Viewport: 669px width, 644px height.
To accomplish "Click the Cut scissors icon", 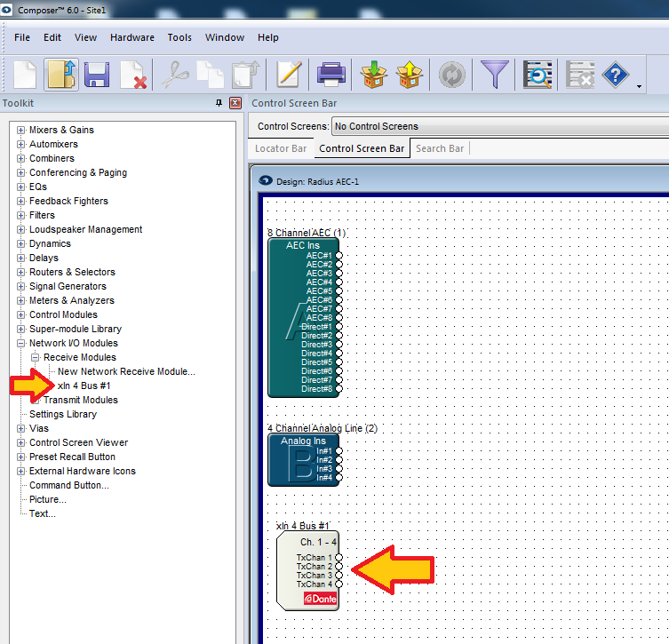I will click(x=175, y=75).
